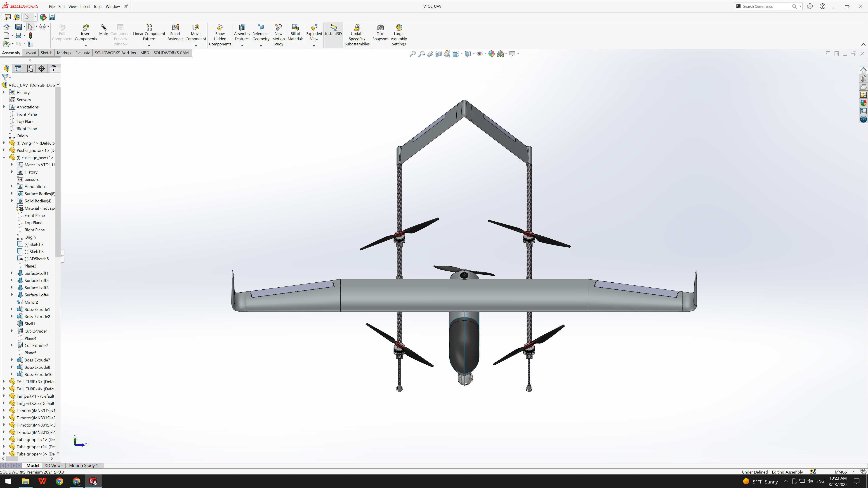Click Show Hidden Components

(220, 35)
